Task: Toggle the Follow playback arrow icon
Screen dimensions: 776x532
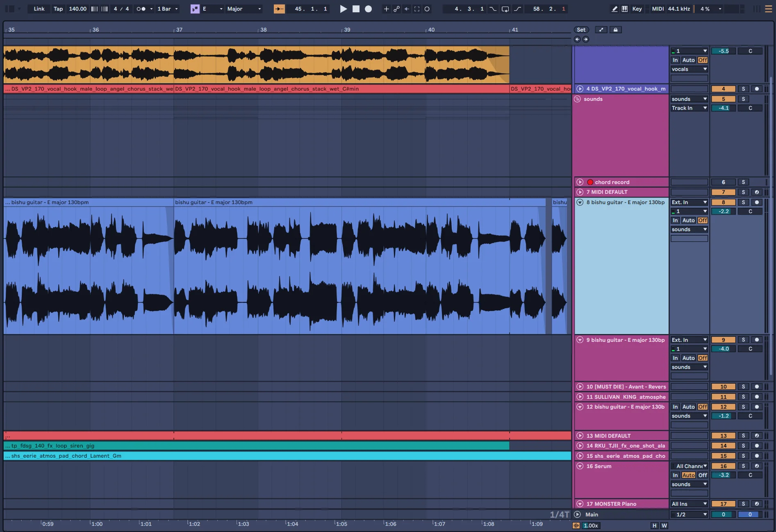Action: tap(279, 9)
